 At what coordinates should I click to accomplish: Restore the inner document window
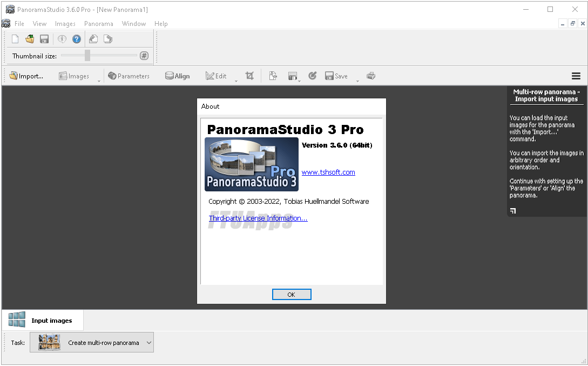point(573,24)
